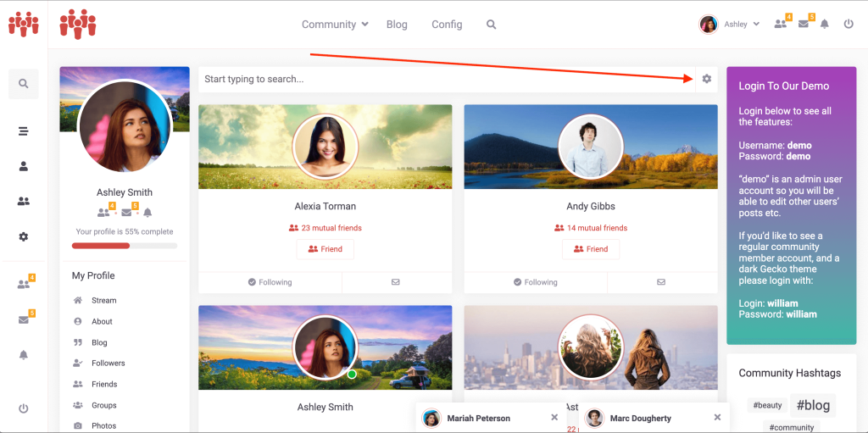The image size is (868, 433).
Task: Open Alexia Torman profile name link
Action: point(325,206)
